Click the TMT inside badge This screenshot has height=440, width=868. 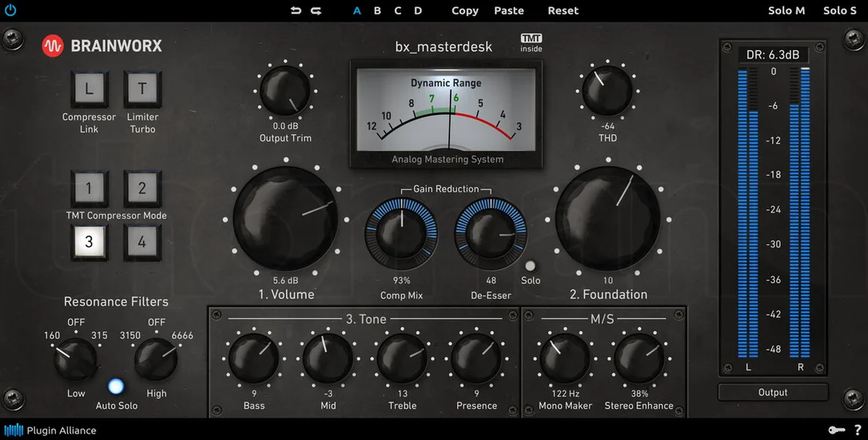tap(532, 42)
